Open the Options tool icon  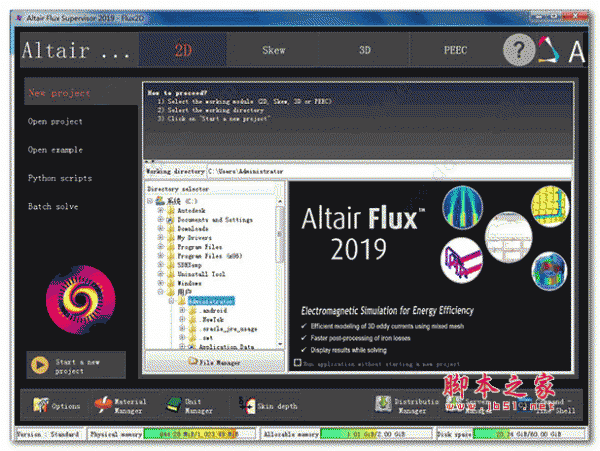coord(41,405)
